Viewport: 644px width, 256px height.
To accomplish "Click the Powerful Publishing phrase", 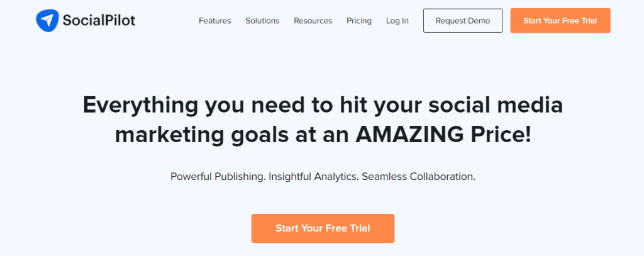I will (218, 177).
